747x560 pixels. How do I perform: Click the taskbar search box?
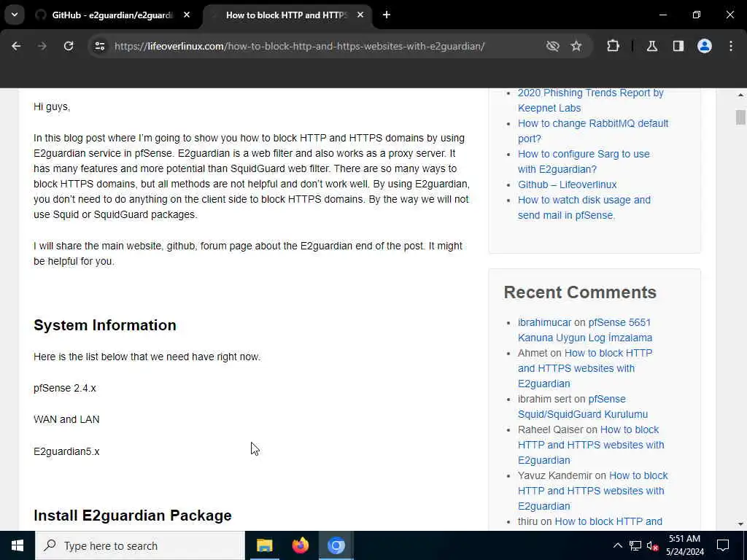(140, 545)
